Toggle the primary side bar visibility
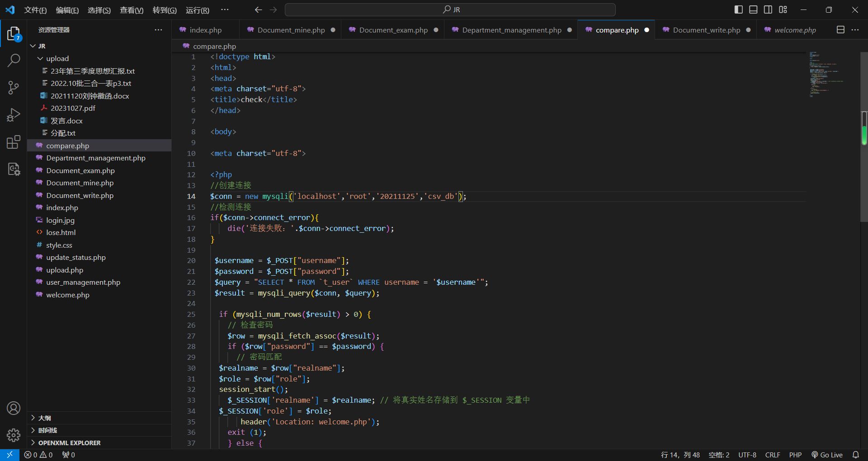868x461 pixels. click(x=738, y=9)
